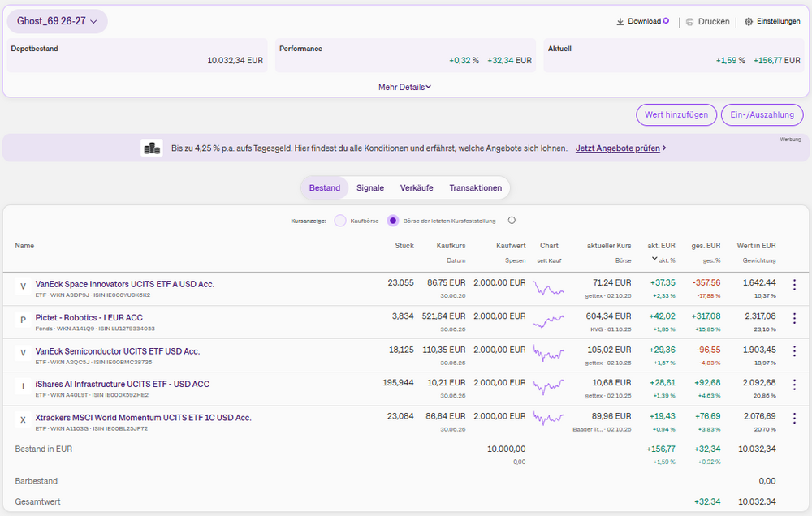812x516 pixels.
Task: Switch to the Bestand tab
Action: pyautogui.click(x=325, y=188)
